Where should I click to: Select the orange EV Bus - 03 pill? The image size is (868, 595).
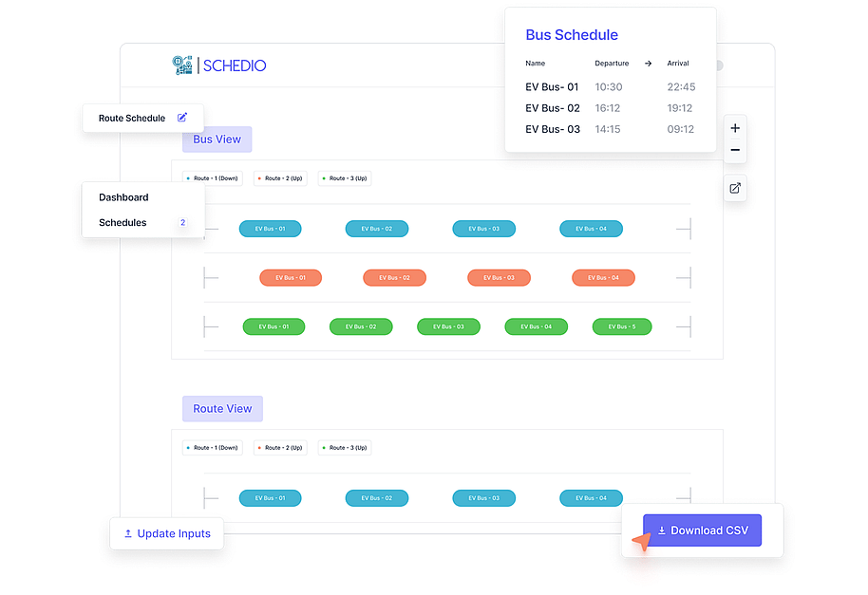point(499,278)
